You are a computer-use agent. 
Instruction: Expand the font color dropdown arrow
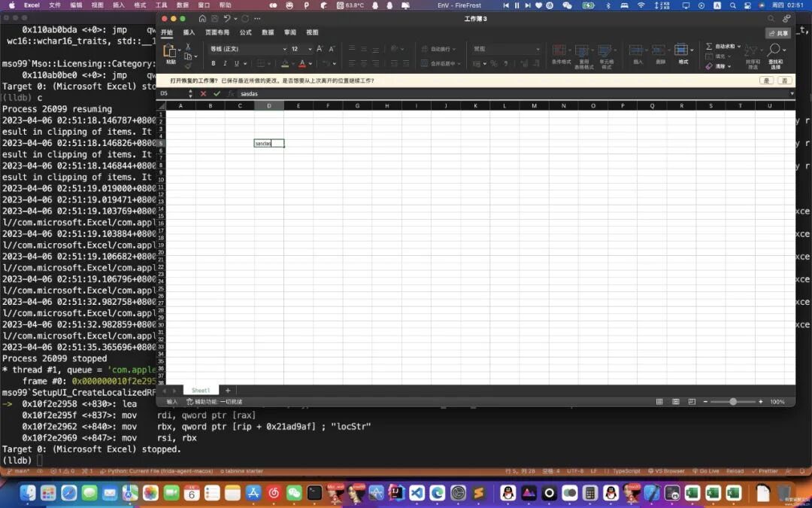click(x=311, y=64)
